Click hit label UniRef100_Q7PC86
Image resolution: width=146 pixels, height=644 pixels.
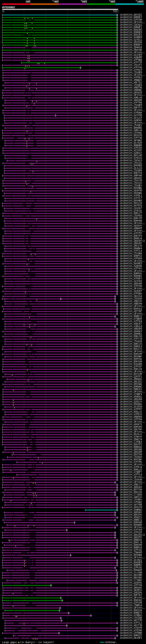click(131, 20)
